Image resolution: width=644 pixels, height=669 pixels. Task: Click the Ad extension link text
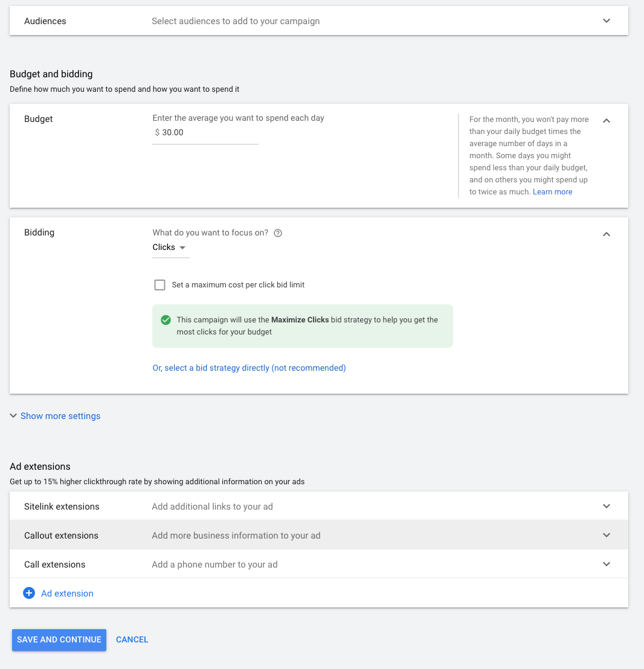coord(67,594)
